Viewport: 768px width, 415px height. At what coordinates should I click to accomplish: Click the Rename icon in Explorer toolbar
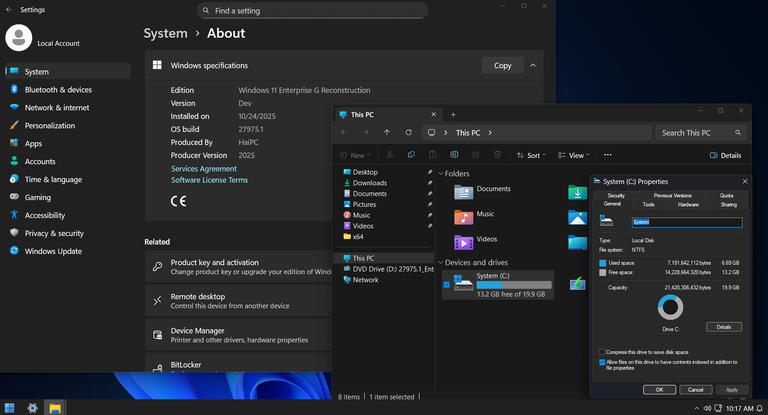click(x=454, y=155)
